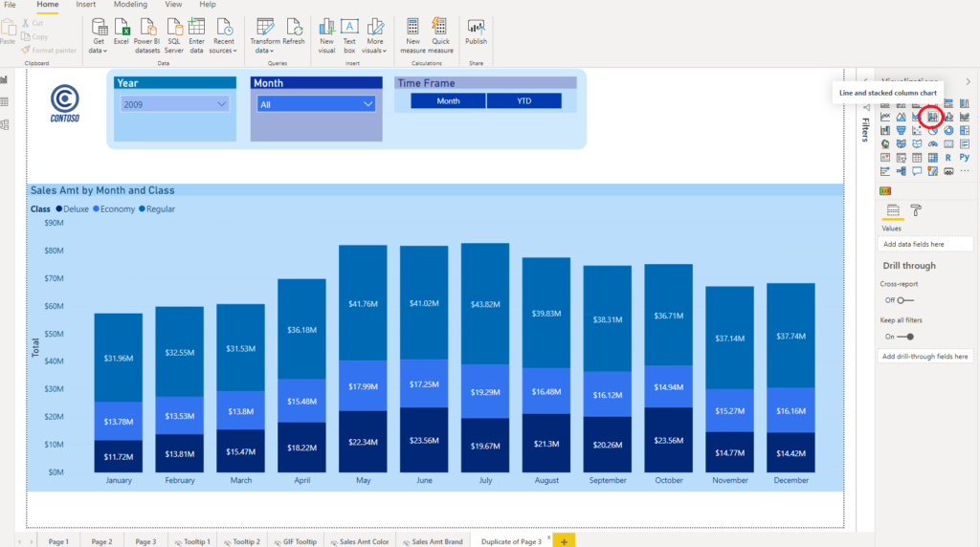Select the R script visual icon
Screen dimensions: 980x547
pyautogui.click(x=948, y=158)
